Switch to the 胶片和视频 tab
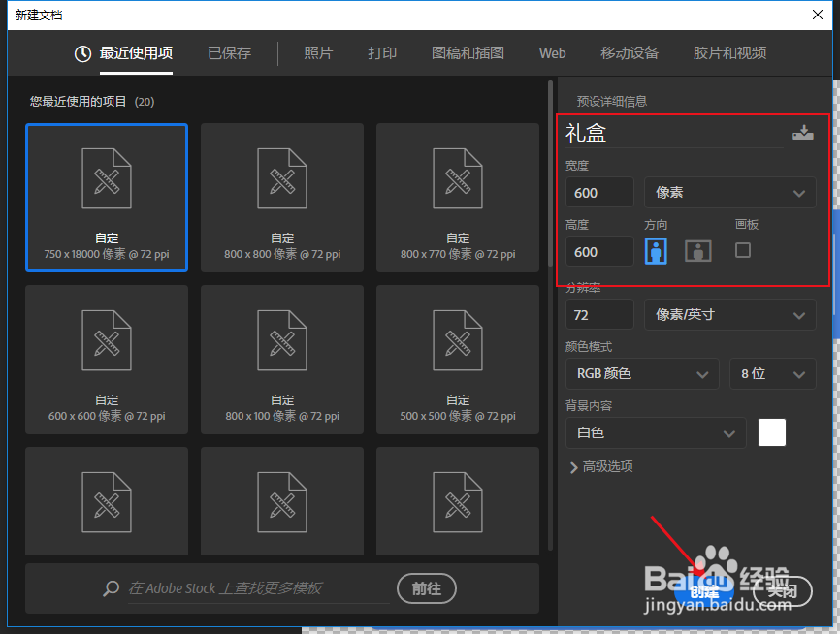This screenshot has height=634, width=840. (x=729, y=53)
